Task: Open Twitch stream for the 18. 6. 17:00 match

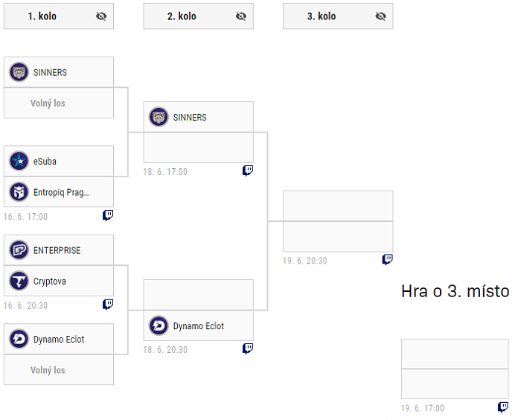Action: coord(248,171)
